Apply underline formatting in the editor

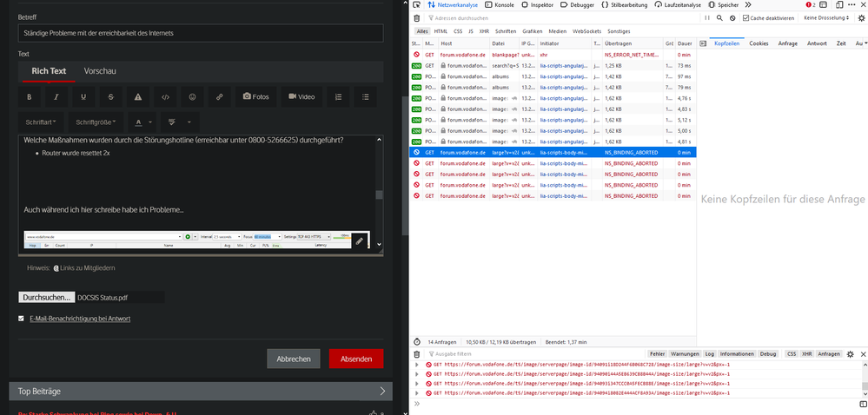pyautogui.click(x=83, y=97)
